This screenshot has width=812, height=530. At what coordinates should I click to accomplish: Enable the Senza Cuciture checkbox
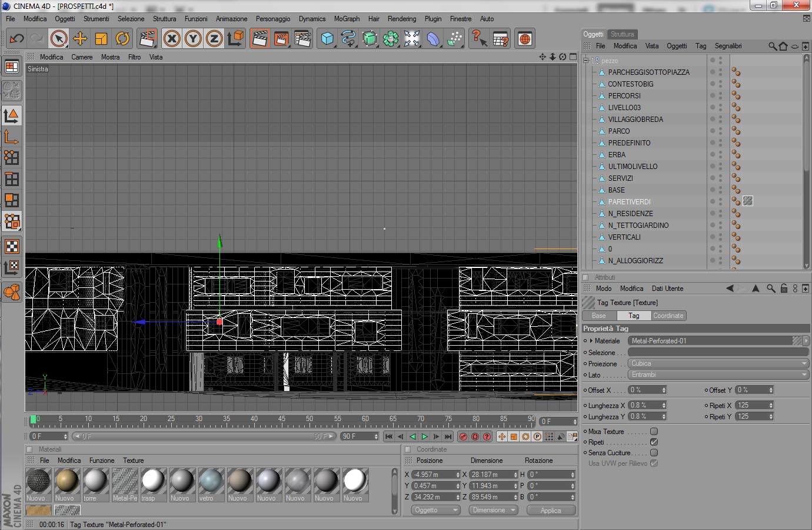[654, 452]
